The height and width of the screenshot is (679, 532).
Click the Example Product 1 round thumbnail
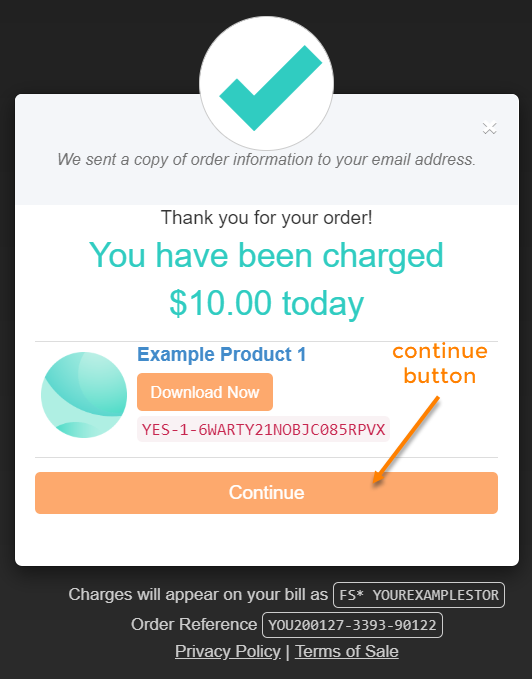click(x=84, y=394)
